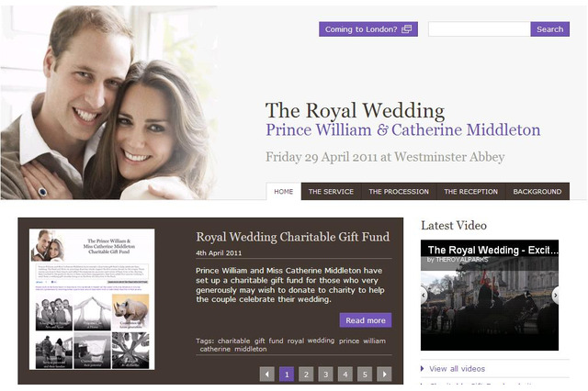Open The Procession tab
Viewport: 588px width, 391px height.
pos(399,192)
